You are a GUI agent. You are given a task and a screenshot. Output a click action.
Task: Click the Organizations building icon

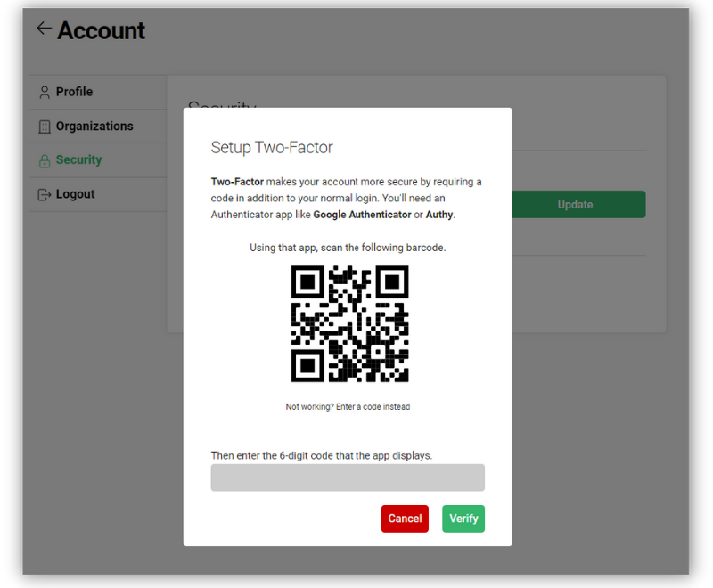45,127
